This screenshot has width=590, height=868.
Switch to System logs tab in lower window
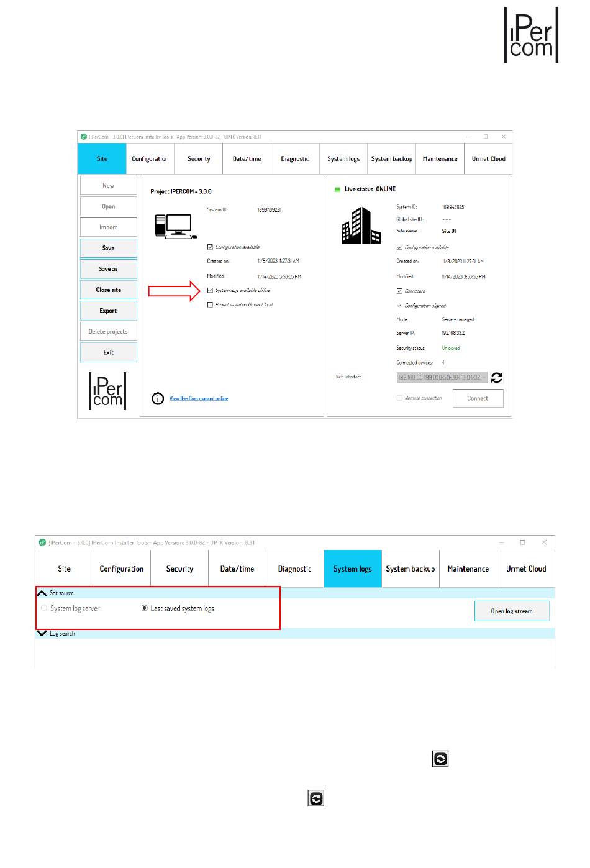click(x=353, y=569)
